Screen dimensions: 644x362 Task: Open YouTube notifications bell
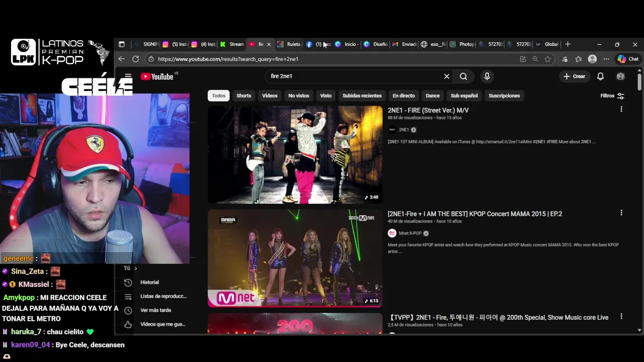(600, 76)
